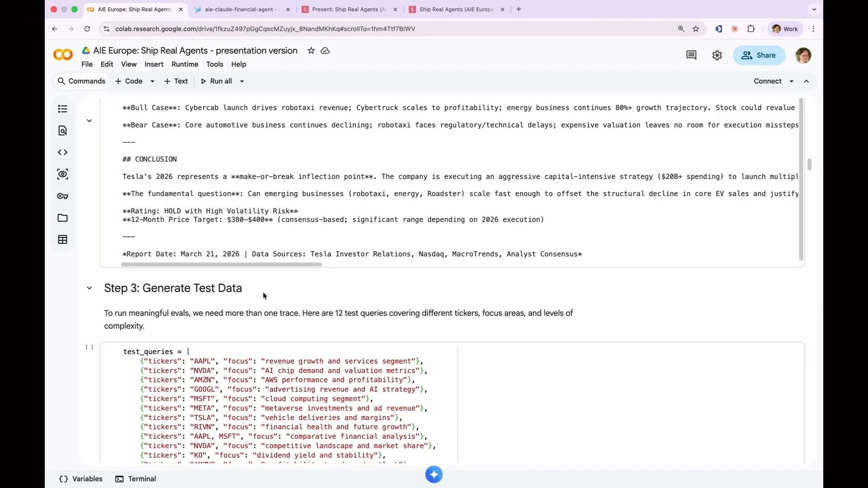Close the aie-claude-financial-agent tab
Screen dimensions: 868x488
coord(288,9)
